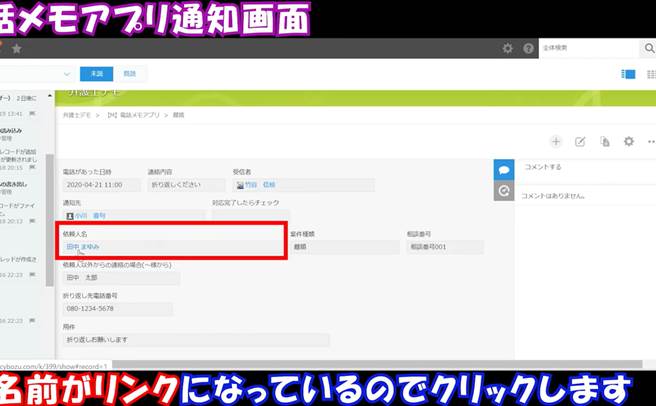Screen dimensions: 656x406
Task: Flag the first 22:23 notification item
Action: point(32,275)
